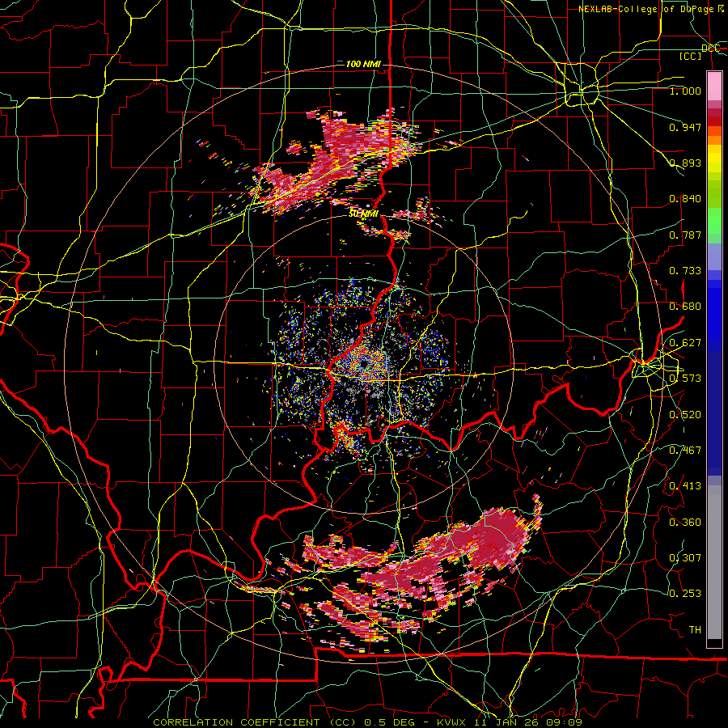Click the 1.000 value on color scale
Image resolution: width=728 pixels, height=728 pixels.
pos(685,91)
